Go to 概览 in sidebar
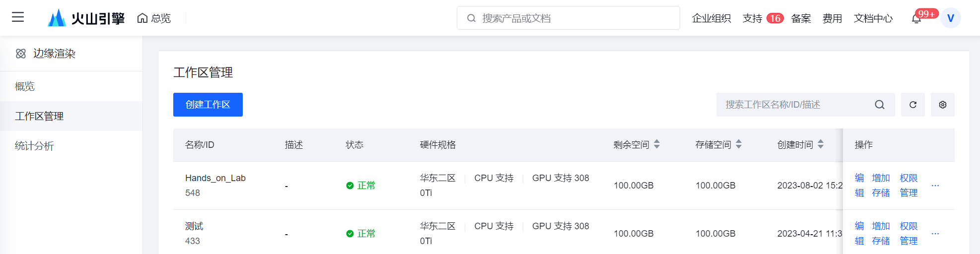980x254 pixels. tap(25, 86)
